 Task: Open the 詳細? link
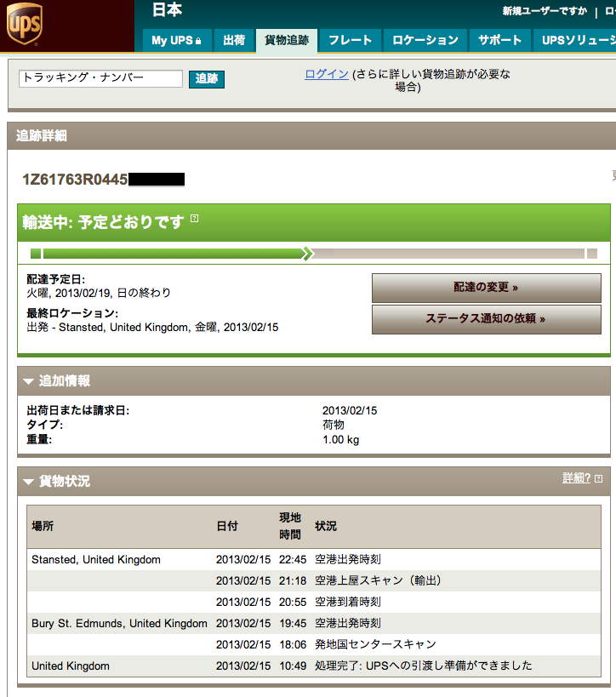[576, 478]
